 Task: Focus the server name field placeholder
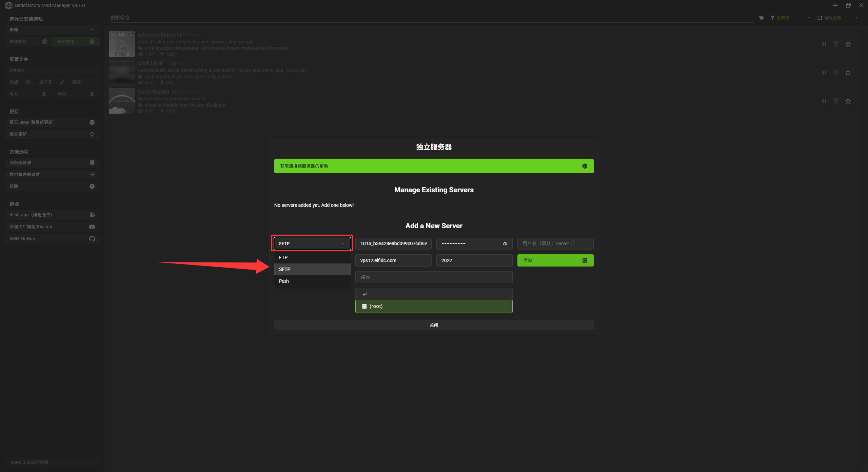[555, 243]
